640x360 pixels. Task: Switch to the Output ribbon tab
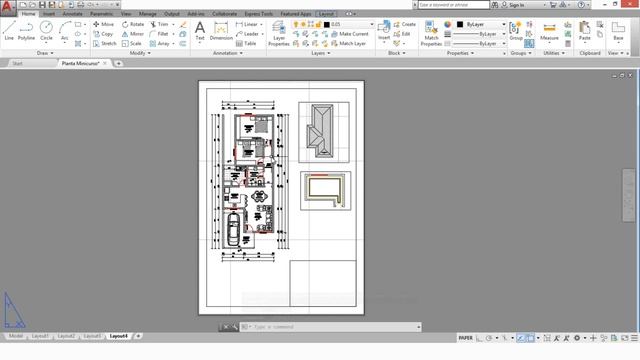[171, 14]
